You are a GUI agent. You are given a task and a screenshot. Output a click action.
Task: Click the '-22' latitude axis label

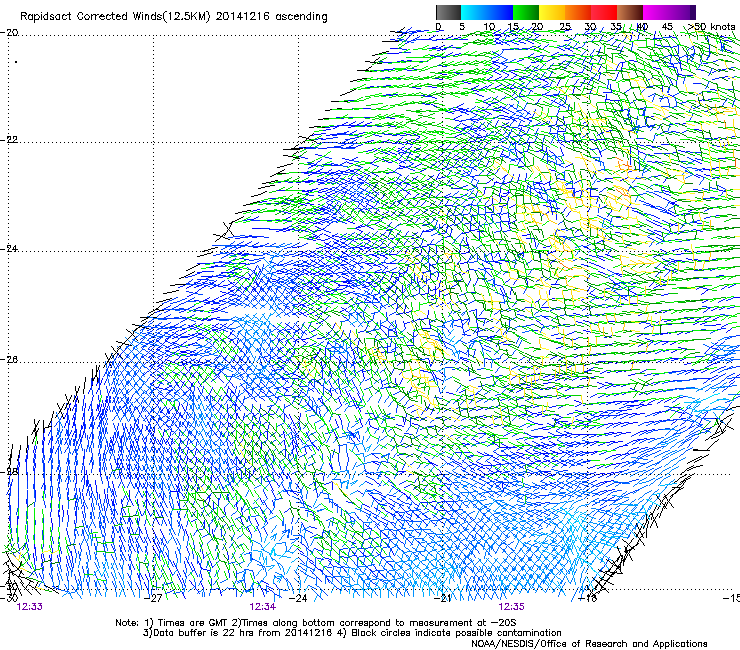tap(9, 140)
